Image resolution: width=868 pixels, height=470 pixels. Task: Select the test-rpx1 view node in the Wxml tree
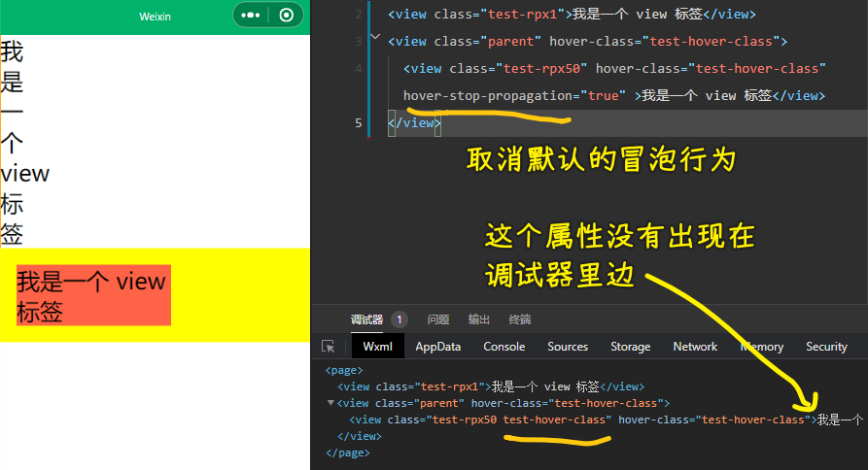(x=491, y=386)
